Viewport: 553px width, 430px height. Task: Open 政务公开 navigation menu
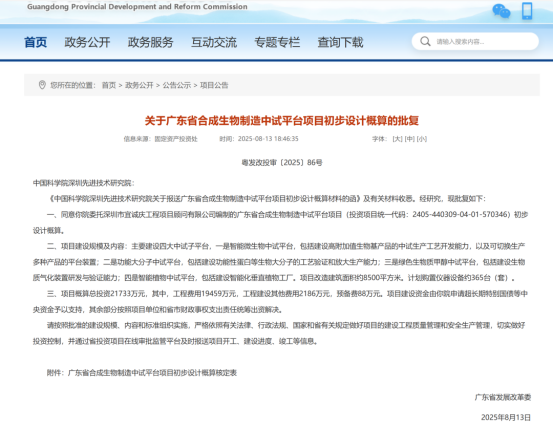pyautogui.click(x=87, y=42)
